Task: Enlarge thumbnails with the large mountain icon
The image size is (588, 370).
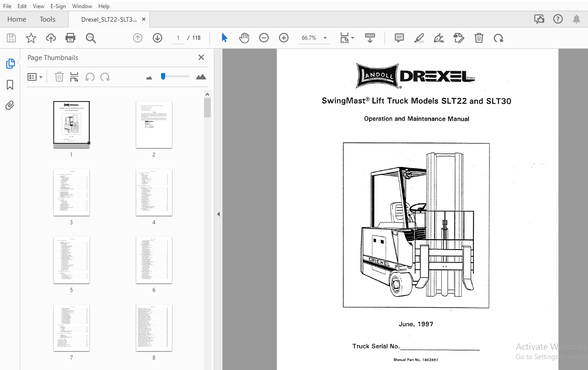Action: pos(201,77)
